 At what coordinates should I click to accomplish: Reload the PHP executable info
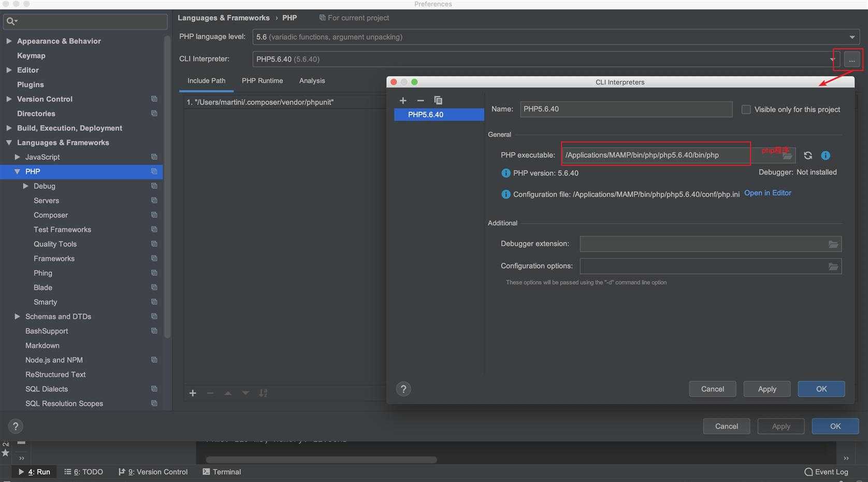pos(808,155)
